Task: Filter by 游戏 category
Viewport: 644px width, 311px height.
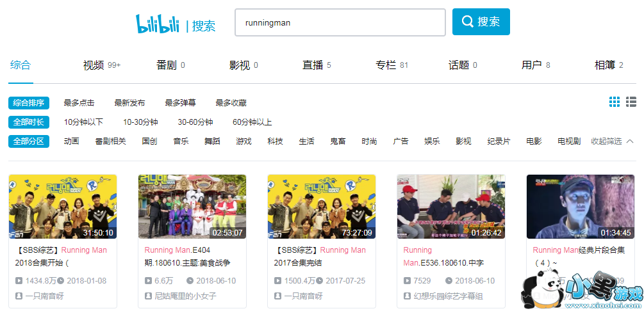Action: pos(244,141)
